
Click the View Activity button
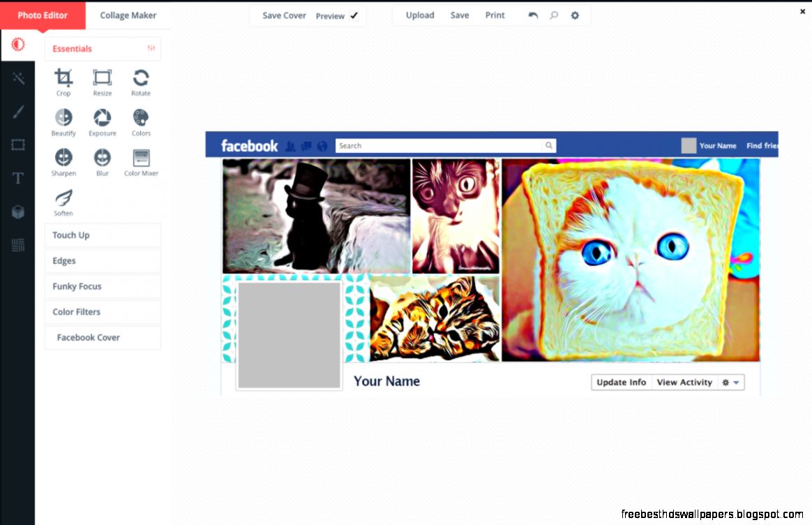click(x=684, y=383)
